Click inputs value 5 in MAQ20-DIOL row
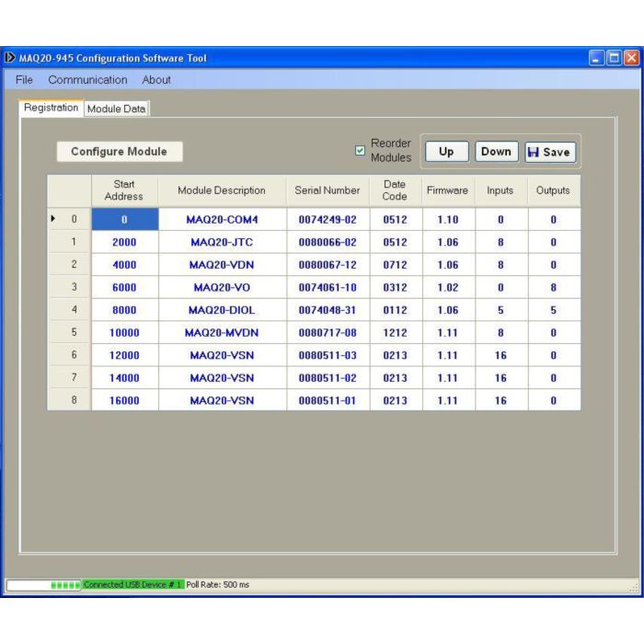The image size is (644, 644). coord(501,310)
